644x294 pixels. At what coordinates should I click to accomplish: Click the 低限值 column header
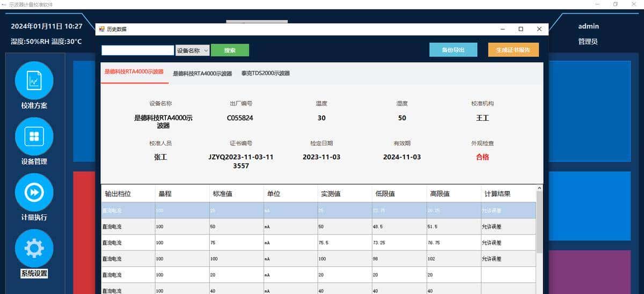coord(399,194)
